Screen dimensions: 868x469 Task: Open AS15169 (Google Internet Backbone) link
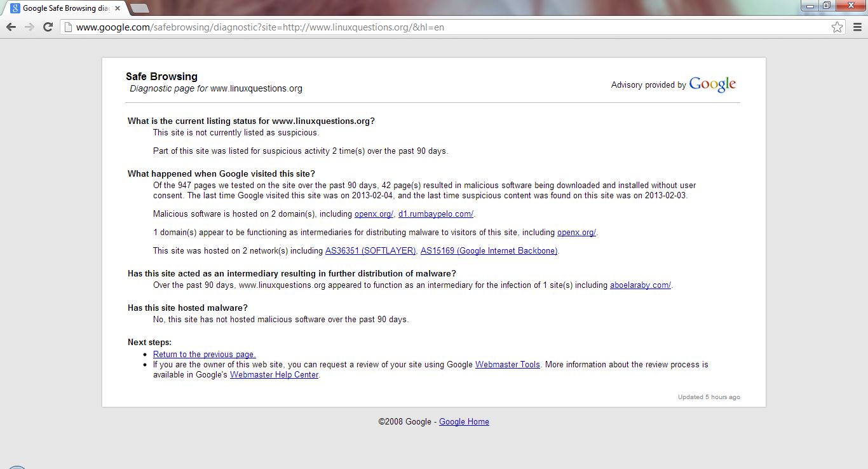[489, 251]
